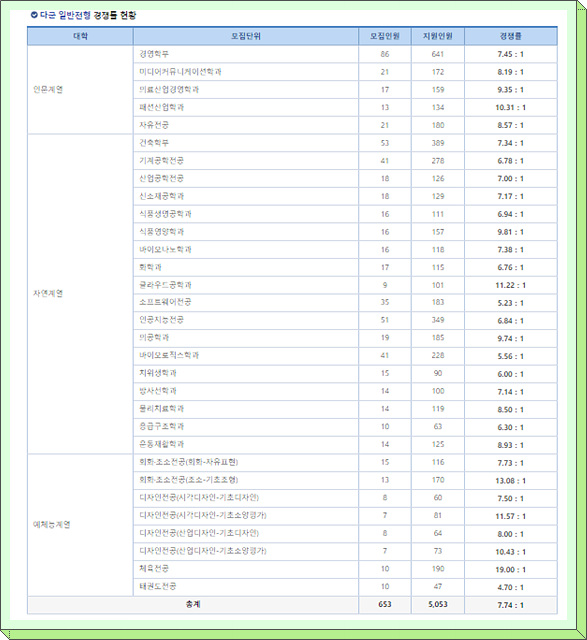
Task: Click the '체육전공' row name
Action: [154, 569]
